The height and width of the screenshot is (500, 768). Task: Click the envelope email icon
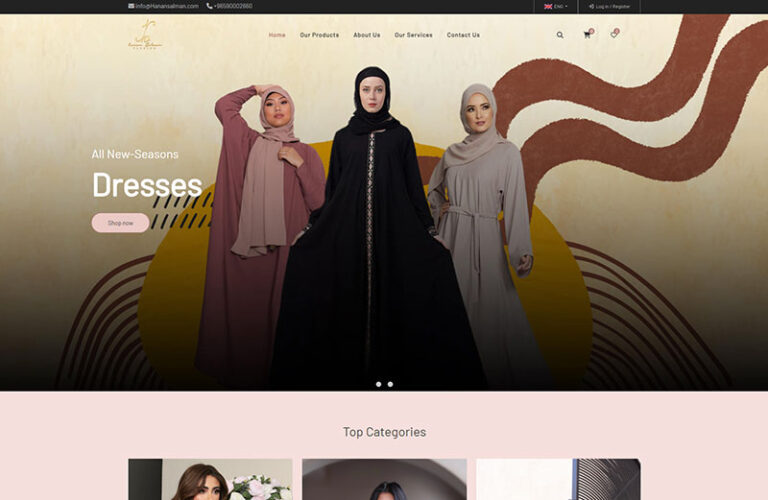131,6
